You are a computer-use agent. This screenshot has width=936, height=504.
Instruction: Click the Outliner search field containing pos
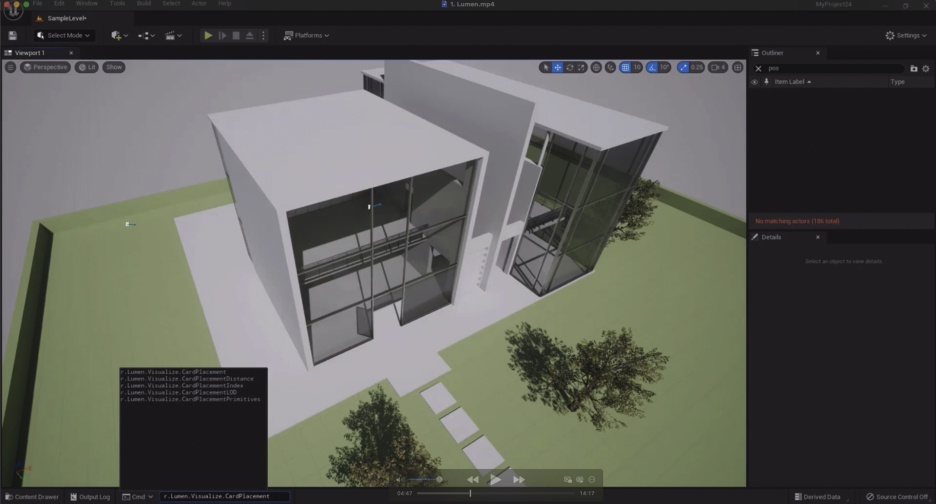click(834, 69)
